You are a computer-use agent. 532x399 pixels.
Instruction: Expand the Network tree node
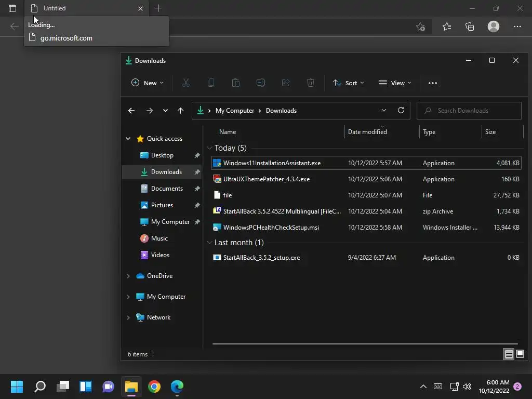coord(128,317)
